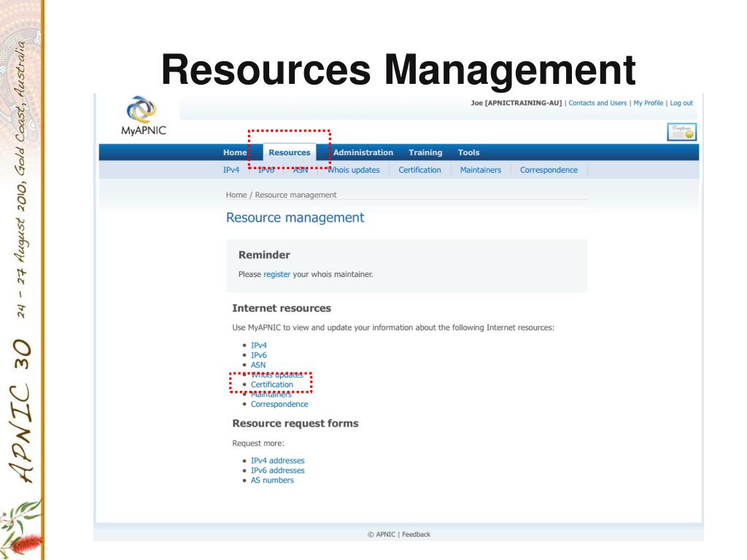Open Certification in Internet resources list

click(272, 384)
